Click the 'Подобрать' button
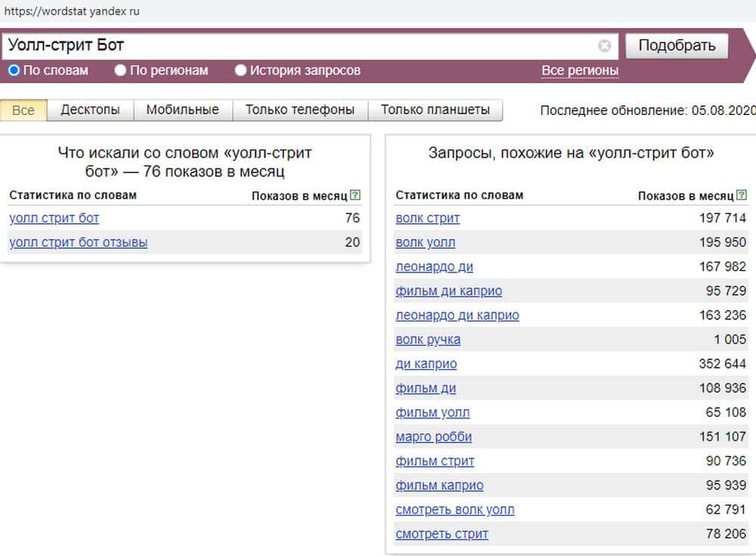 (x=677, y=45)
